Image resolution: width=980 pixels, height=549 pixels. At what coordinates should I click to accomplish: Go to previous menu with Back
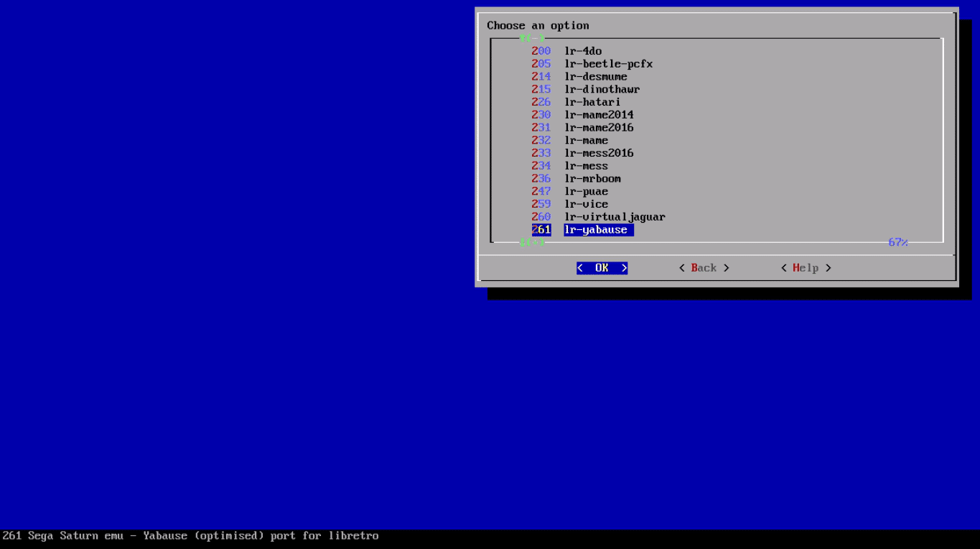coord(704,268)
